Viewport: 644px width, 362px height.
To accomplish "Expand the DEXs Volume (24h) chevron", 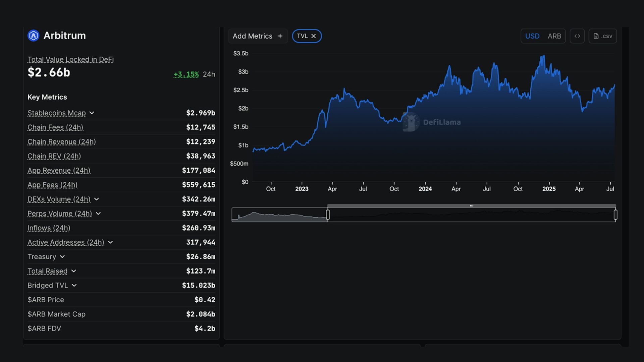I will [97, 199].
